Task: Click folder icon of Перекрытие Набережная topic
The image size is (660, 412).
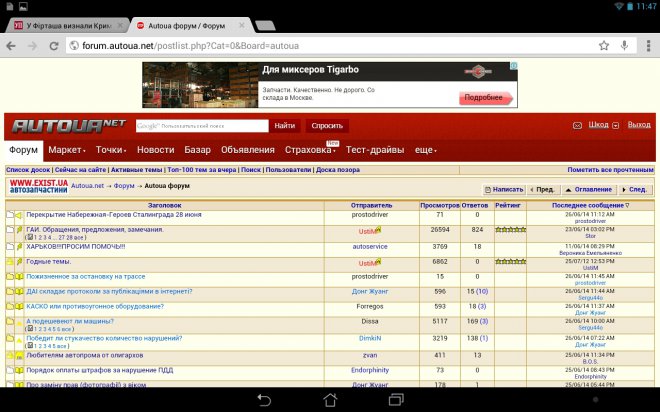Action: (x=10, y=215)
